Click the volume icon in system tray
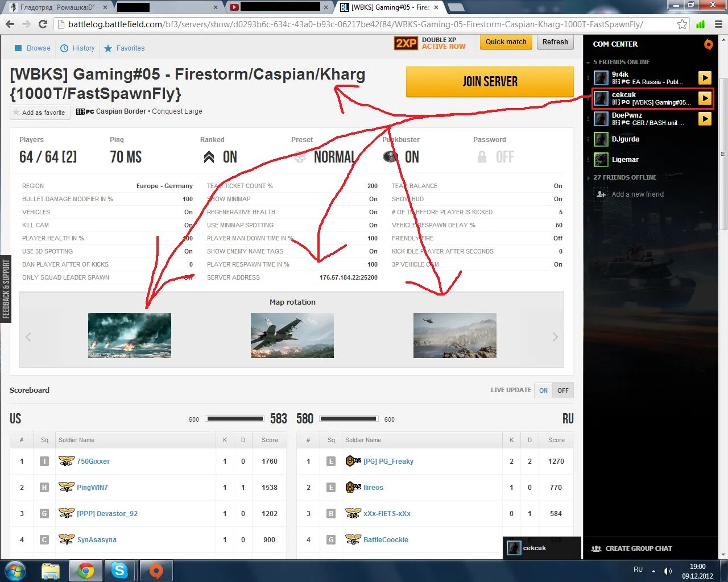 [x=668, y=571]
